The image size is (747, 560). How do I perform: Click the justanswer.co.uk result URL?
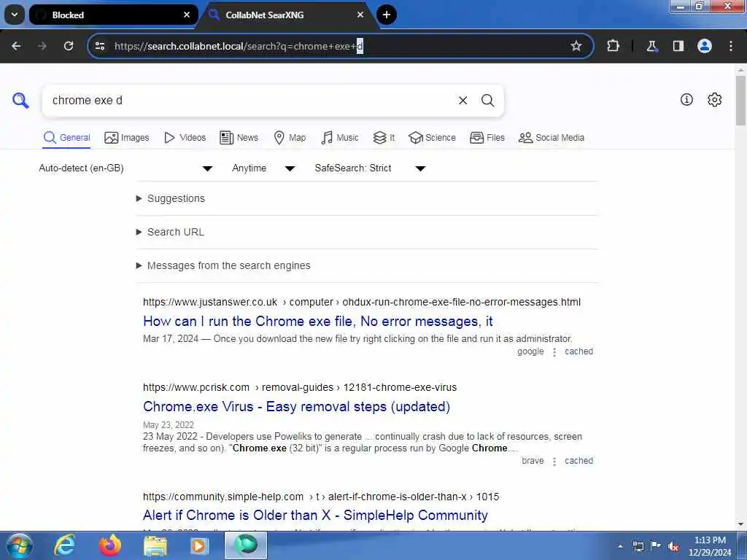pos(362,302)
